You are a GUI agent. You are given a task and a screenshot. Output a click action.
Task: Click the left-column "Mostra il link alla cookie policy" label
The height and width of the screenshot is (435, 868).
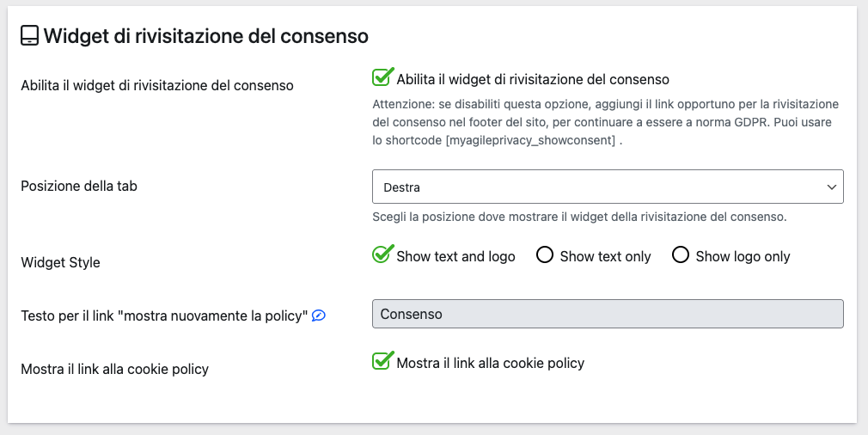pos(114,369)
